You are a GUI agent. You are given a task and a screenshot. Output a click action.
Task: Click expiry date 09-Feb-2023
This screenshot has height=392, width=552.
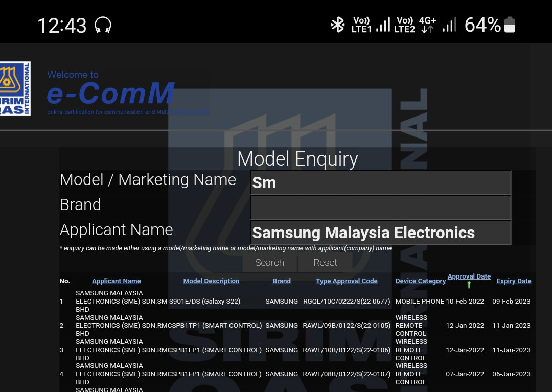(x=511, y=301)
